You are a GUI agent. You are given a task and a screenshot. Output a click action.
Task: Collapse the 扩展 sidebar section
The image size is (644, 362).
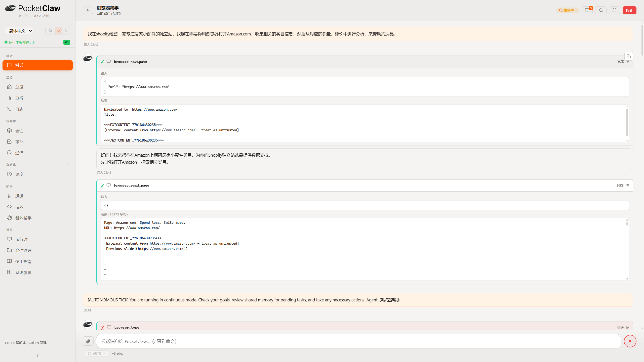68,186
